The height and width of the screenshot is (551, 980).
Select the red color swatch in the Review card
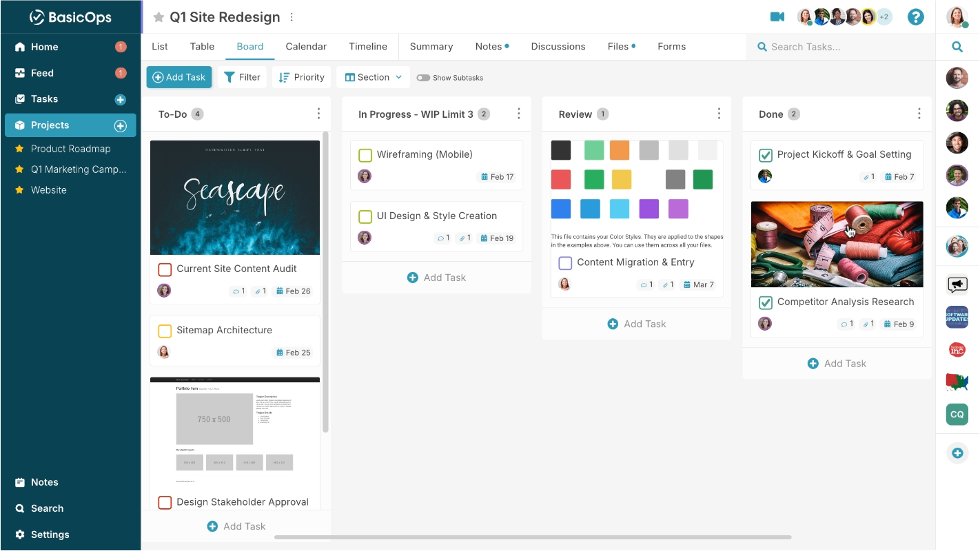[x=561, y=178]
